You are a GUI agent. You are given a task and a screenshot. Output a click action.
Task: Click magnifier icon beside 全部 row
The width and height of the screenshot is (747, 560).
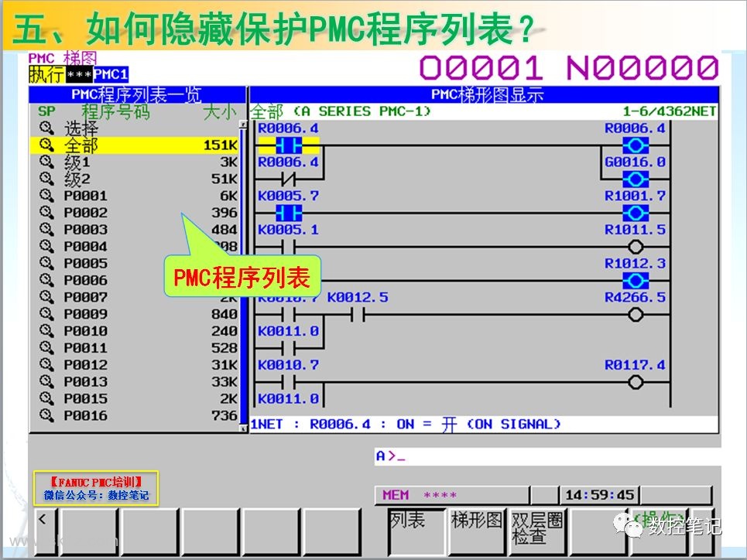point(46,145)
